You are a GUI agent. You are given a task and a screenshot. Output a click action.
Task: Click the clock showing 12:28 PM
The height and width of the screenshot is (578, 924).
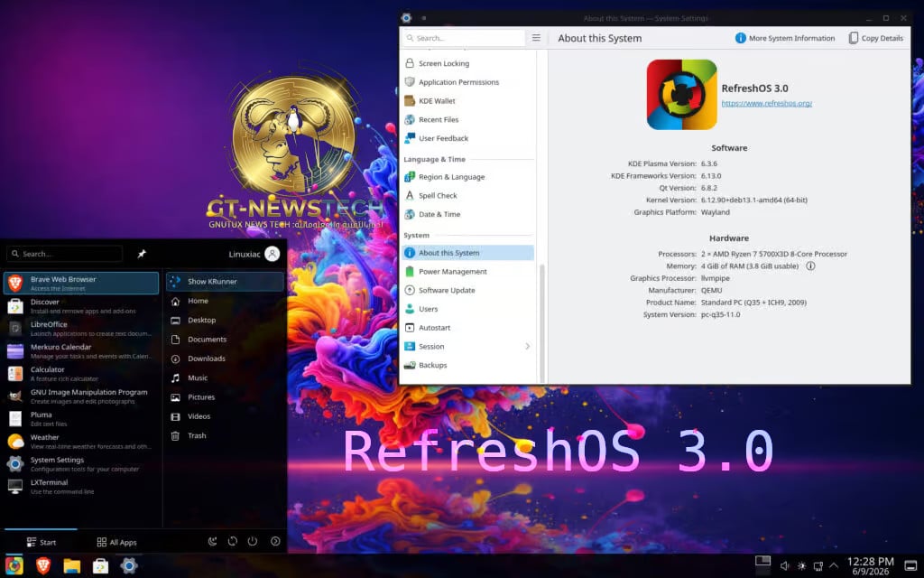point(871,566)
